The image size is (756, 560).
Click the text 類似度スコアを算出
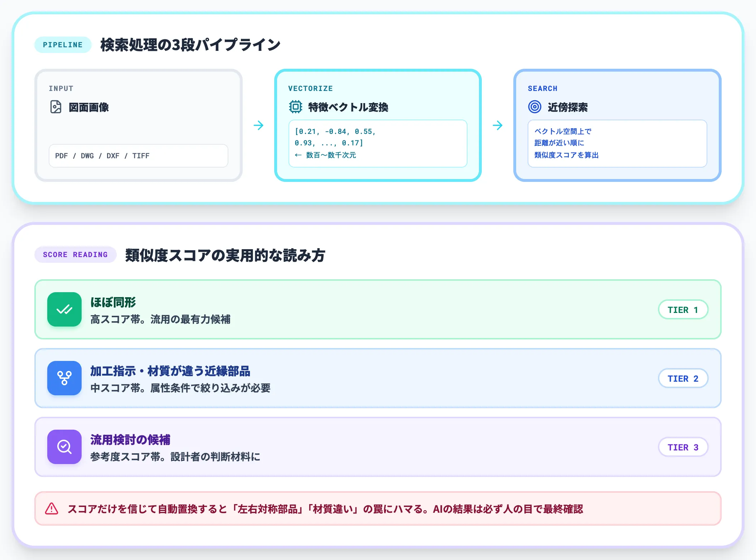[567, 155]
